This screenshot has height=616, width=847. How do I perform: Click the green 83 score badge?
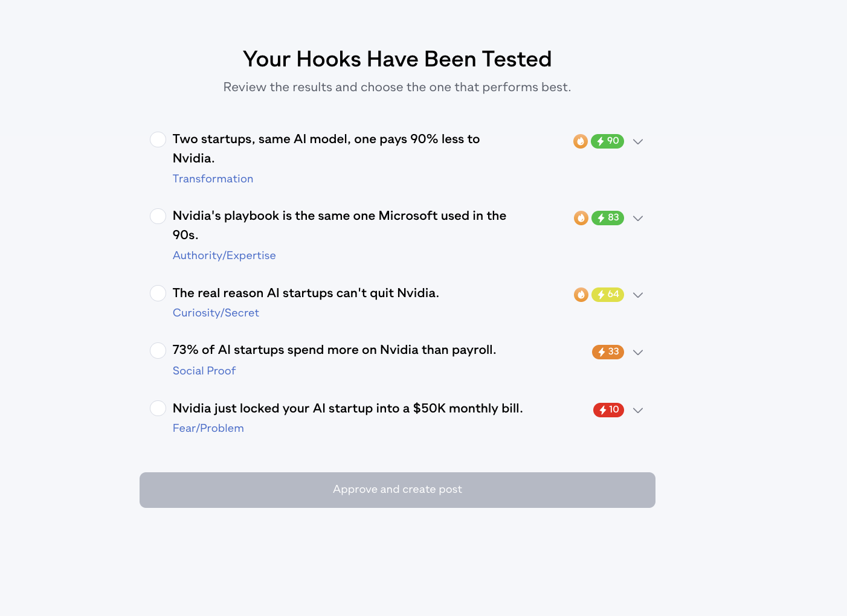pos(608,217)
